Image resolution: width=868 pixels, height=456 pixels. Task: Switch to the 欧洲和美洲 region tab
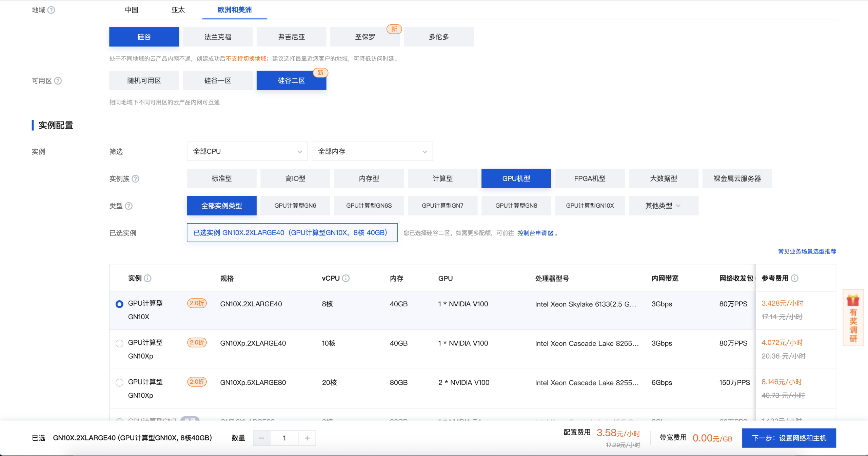click(x=235, y=10)
